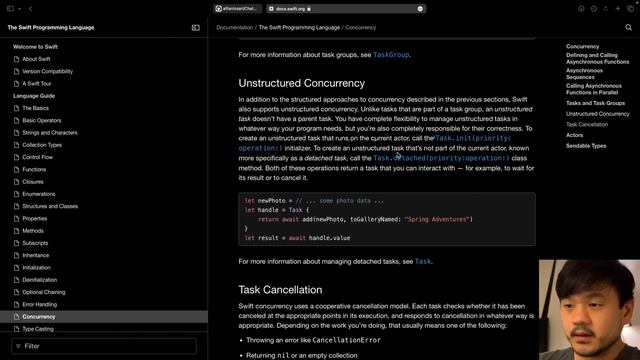
Task: Click the Closures page icon
Action: (16, 182)
